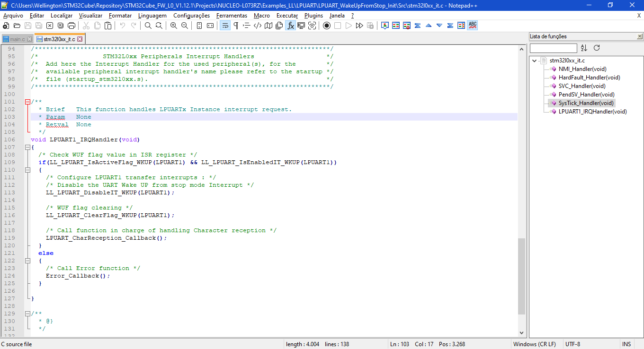644x349 pixels.
Task: Close the Lista de funções panel
Action: 640,36
